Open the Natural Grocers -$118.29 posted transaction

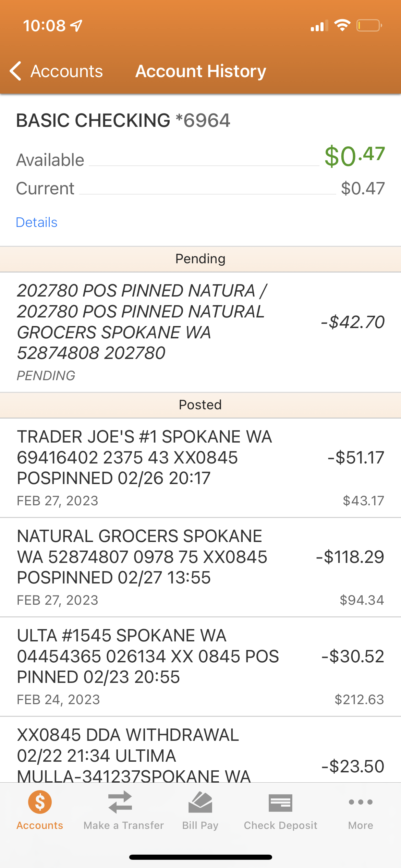click(x=200, y=567)
